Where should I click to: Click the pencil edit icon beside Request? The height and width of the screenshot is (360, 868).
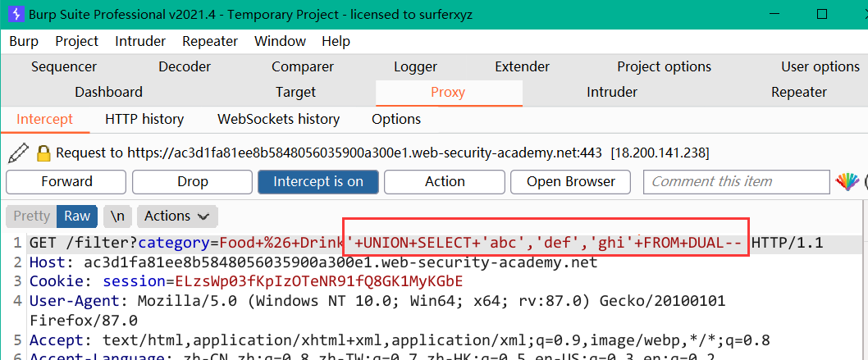click(x=18, y=153)
